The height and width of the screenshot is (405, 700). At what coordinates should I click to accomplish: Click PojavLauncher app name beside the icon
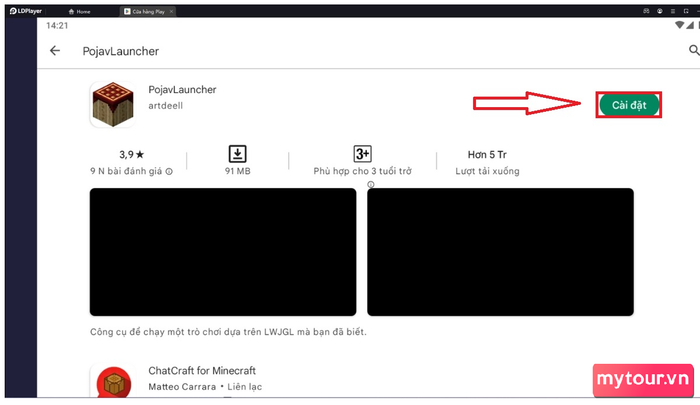click(182, 90)
